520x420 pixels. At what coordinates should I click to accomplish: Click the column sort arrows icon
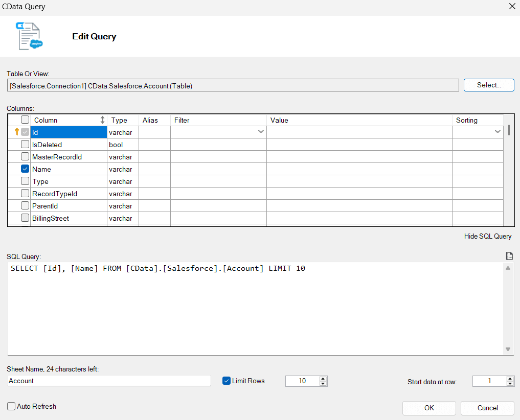(102, 120)
